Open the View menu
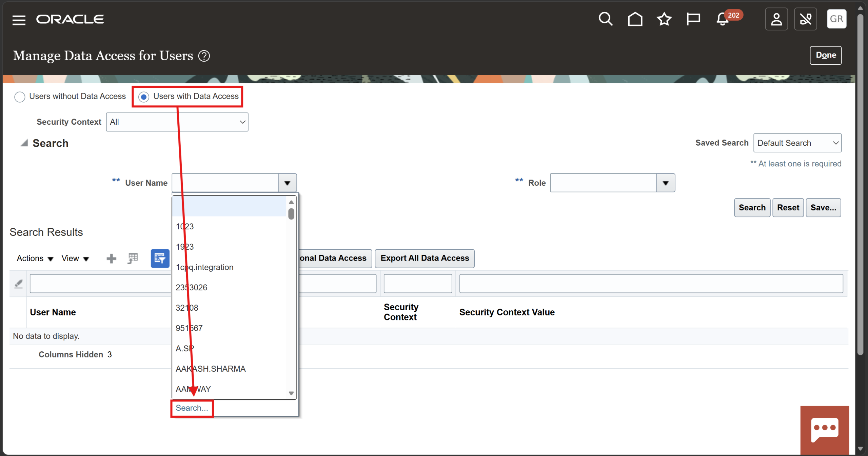Viewport: 868px width, 456px height. (x=75, y=258)
